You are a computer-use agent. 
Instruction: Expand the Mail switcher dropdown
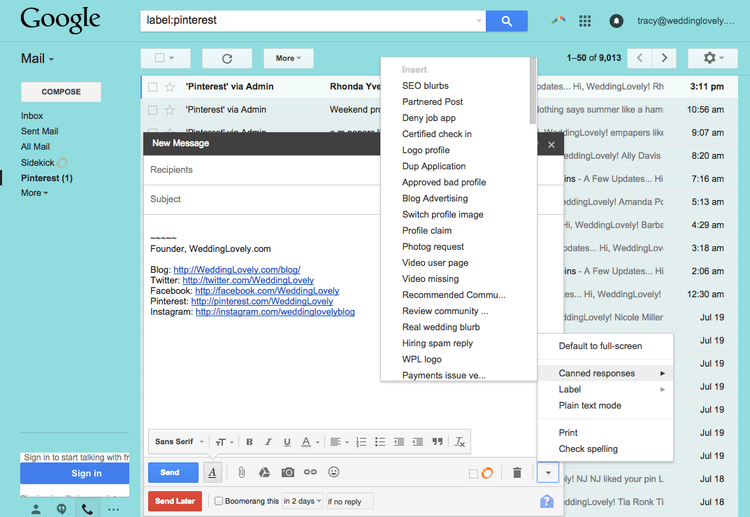pos(37,59)
